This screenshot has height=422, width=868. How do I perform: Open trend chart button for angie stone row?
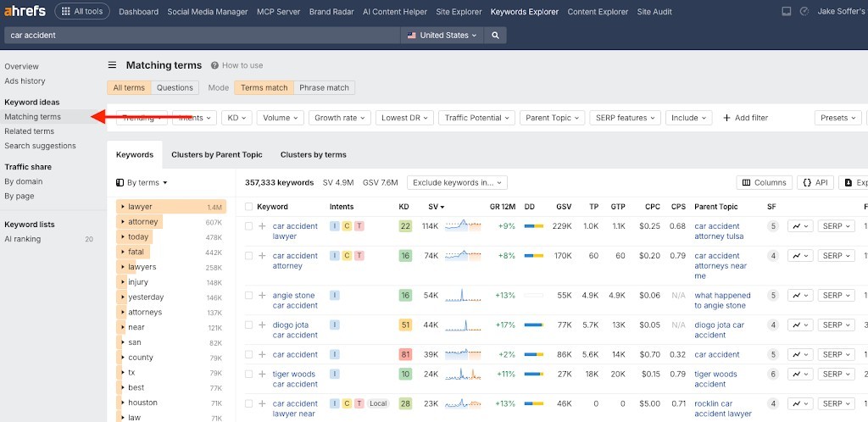(x=800, y=296)
